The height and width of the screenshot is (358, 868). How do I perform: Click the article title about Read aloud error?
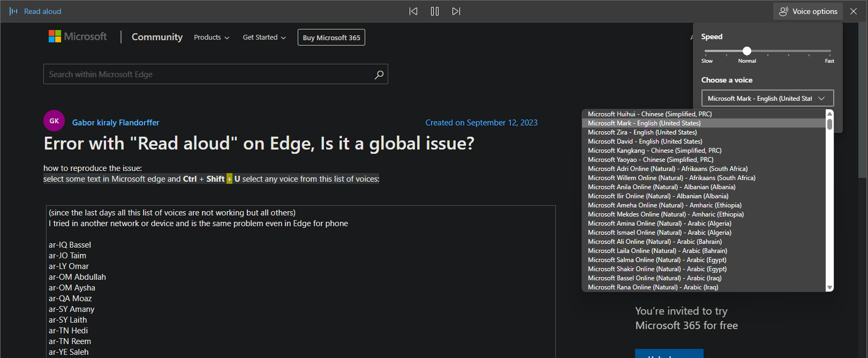(259, 144)
